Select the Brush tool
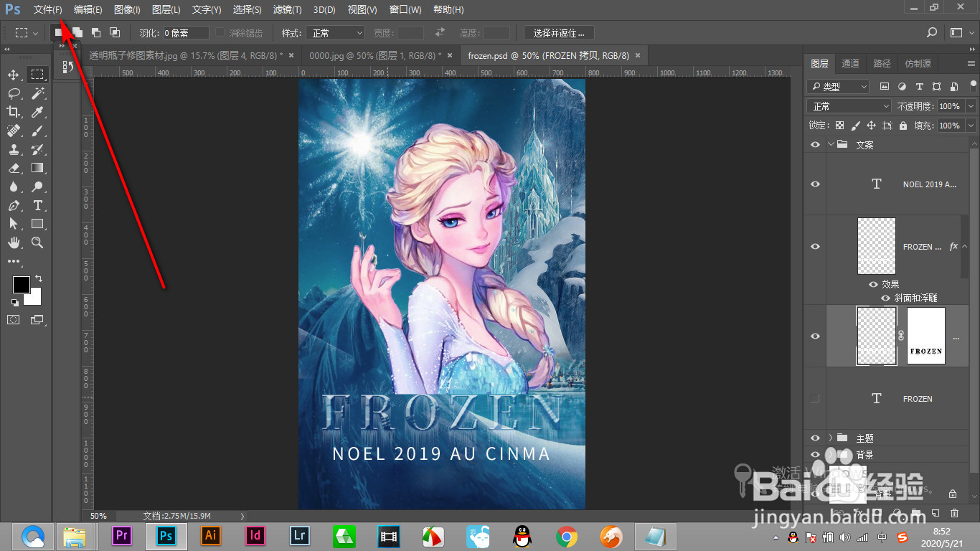Viewport: 980px width, 551px height. pyautogui.click(x=37, y=131)
